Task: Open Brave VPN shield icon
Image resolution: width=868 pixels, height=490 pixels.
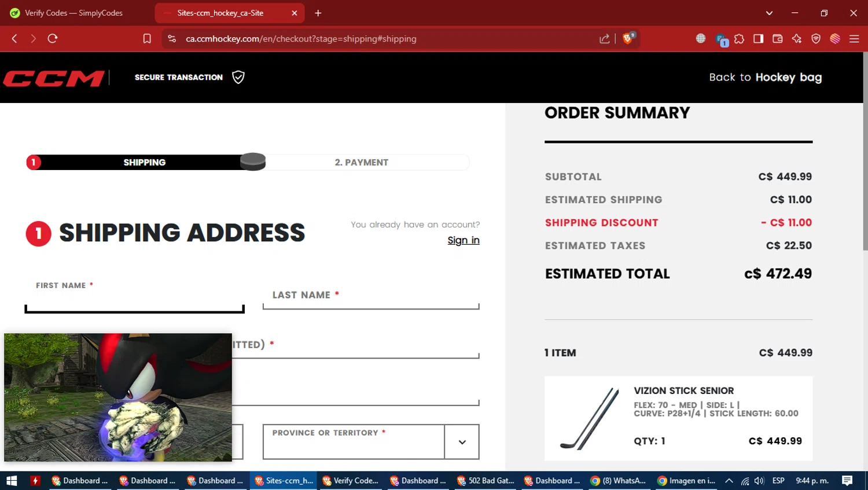Action: coord(816,39)
